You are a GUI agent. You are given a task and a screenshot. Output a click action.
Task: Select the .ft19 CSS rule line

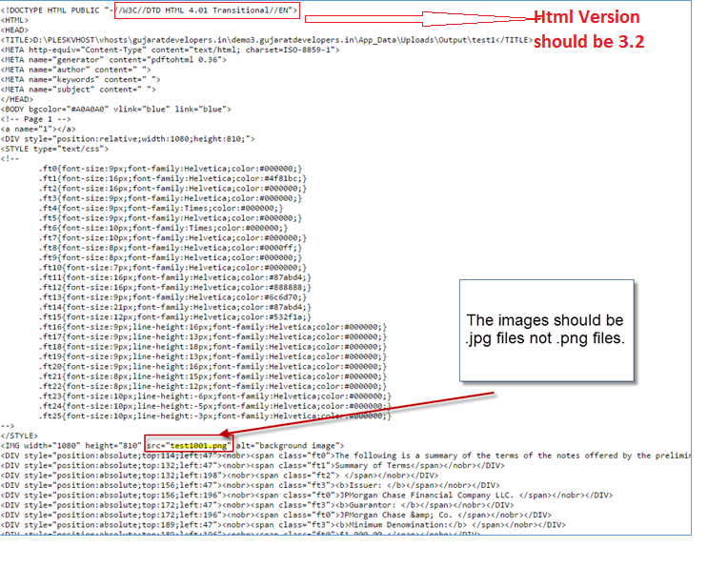pyautogui.click(x=212, y=356)
